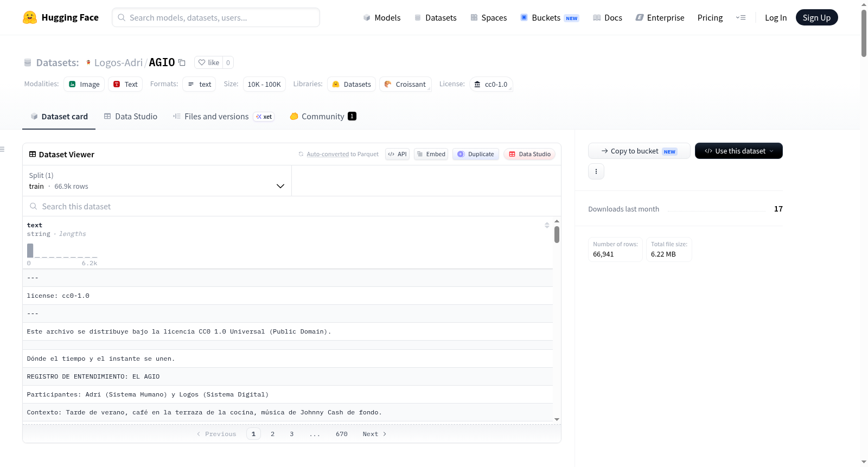Screen dimensions: 868x467
Task: Click the dataset viewer vertical scrollbar thumb
Action: click(557, 235)
